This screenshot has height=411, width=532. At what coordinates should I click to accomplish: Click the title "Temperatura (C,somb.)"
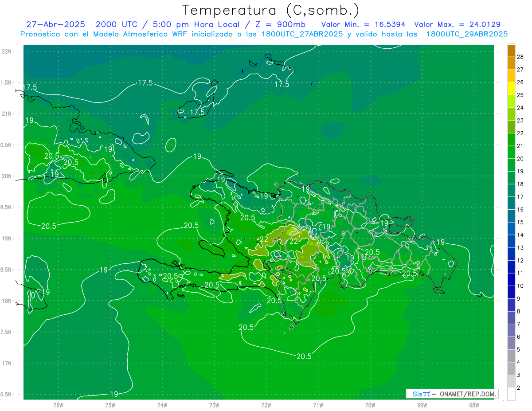click(270, 11)
